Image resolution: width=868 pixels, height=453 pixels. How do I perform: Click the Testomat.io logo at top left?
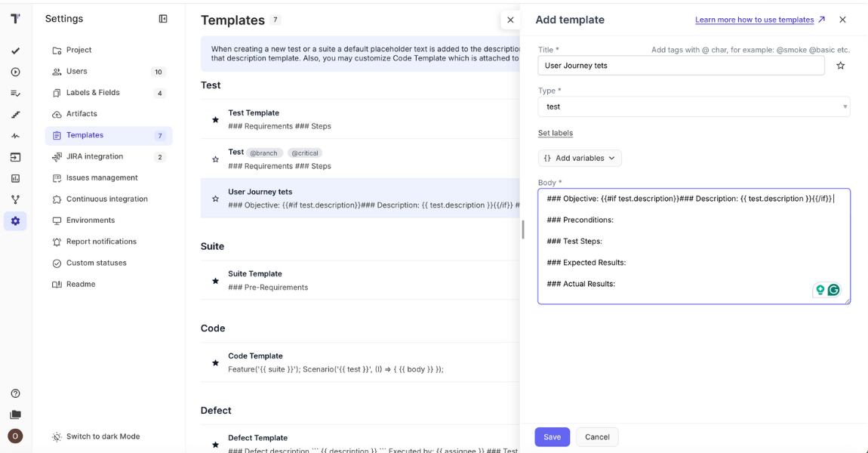click(14, 18)
